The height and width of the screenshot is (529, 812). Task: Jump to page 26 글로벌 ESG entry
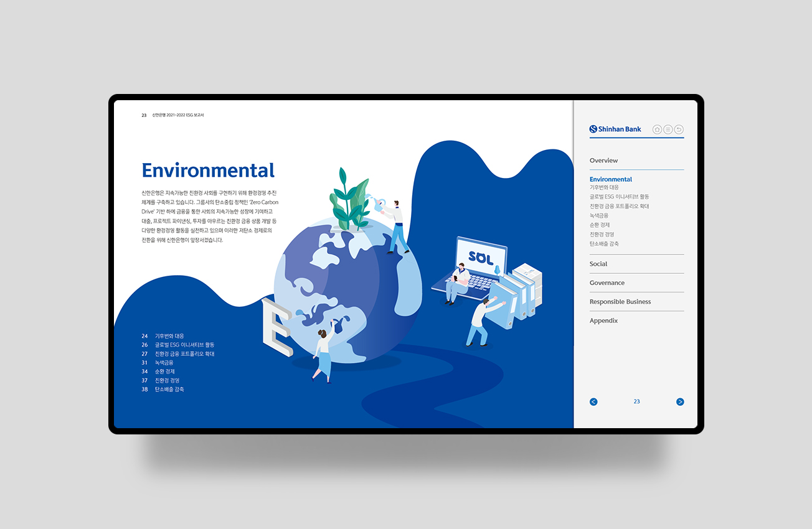tap(177, 345)
